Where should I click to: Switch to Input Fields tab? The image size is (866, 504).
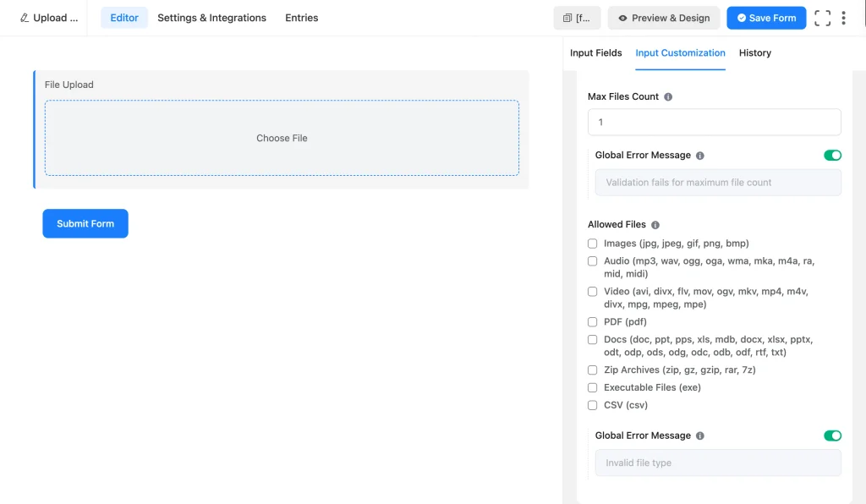point(595,53)
